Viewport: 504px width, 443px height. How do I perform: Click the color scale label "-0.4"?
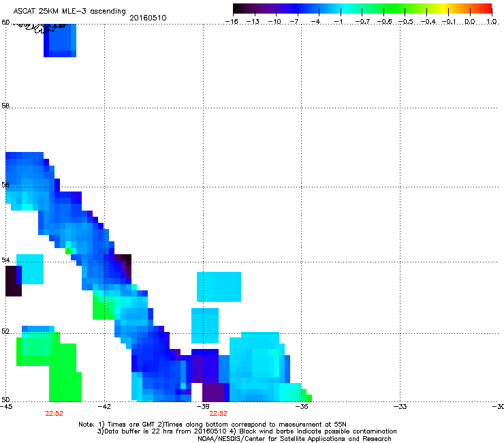point(427,22)
